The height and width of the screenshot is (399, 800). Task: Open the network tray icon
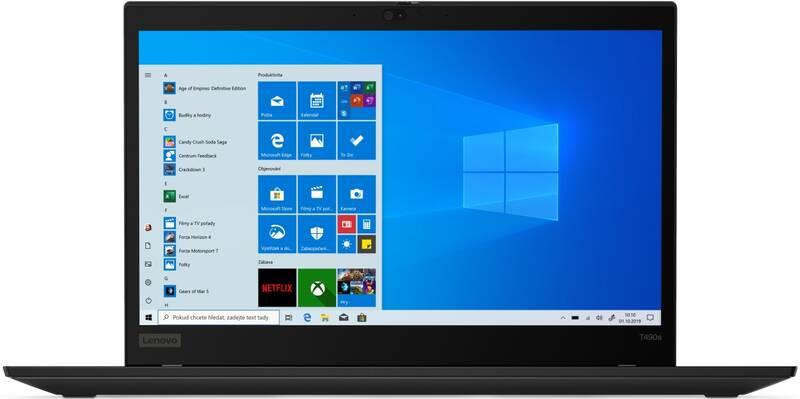pos(588,317)
